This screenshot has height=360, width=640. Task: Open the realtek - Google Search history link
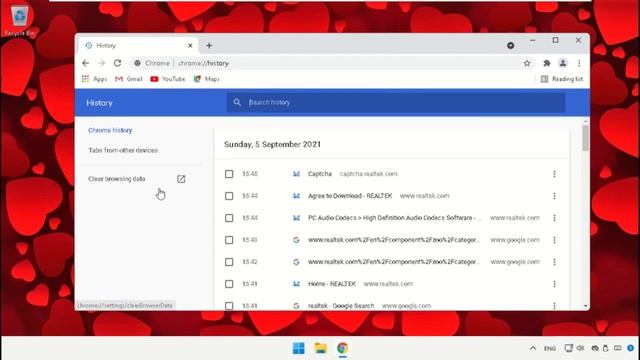click(341, 306)
